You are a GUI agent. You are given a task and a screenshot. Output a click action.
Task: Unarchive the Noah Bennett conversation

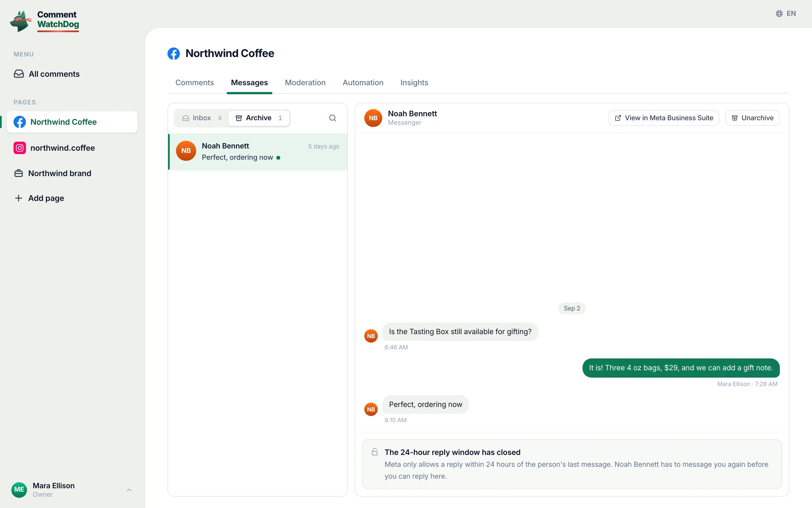coord(752,118)
